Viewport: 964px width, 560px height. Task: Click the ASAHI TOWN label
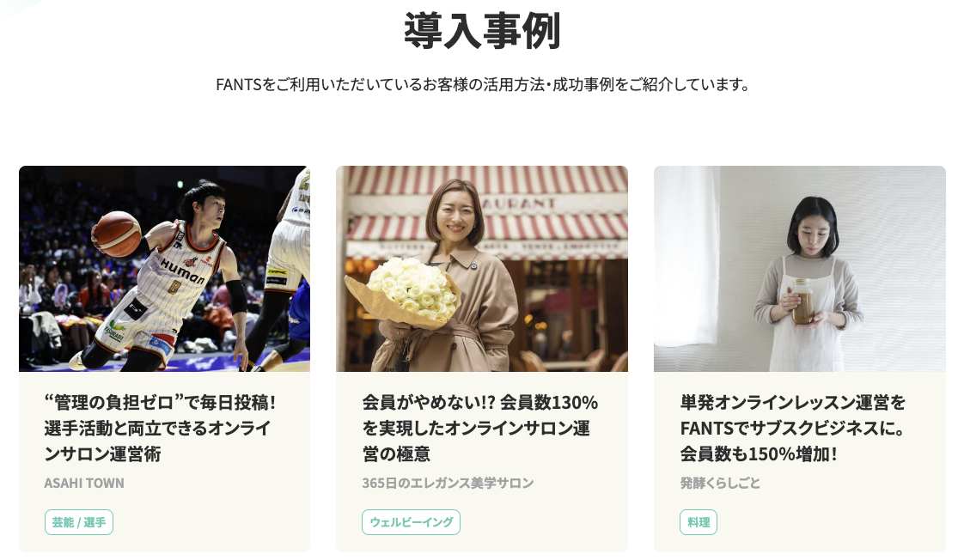[84, 484]
